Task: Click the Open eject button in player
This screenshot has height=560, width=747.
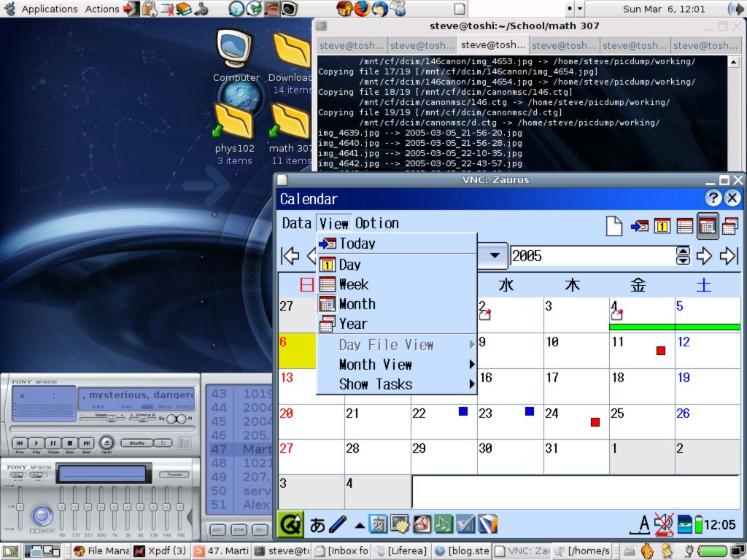Action: point(107,443)
